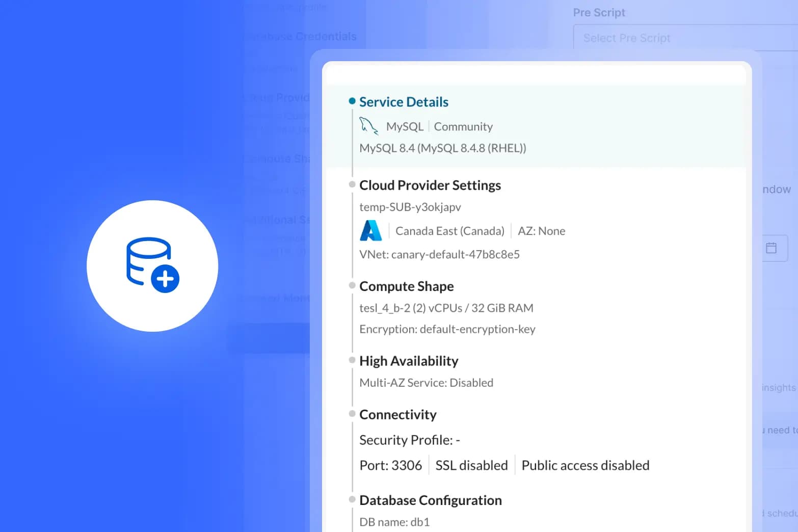This screenshot has width=798, height=532.
Task: Click the calendar icon in the background form
Action: click(772, 248)
